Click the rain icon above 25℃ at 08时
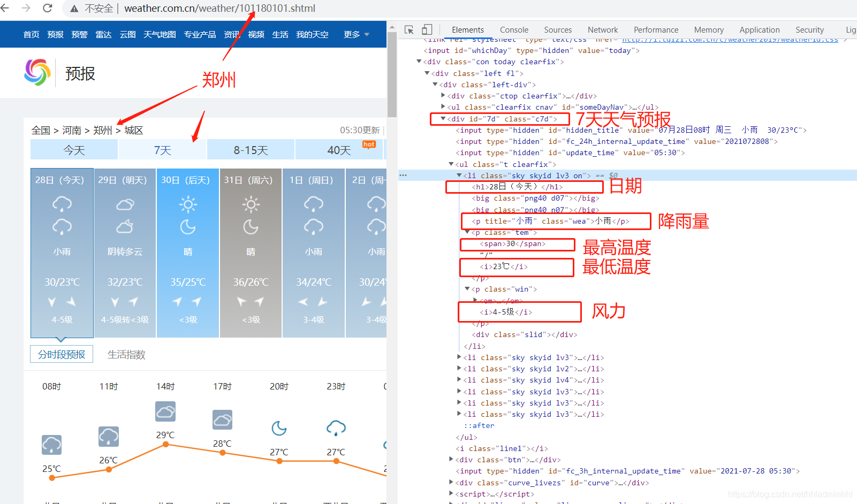Image resolution: width=857 pixels, height=504 pixels. tap(51, 445)
